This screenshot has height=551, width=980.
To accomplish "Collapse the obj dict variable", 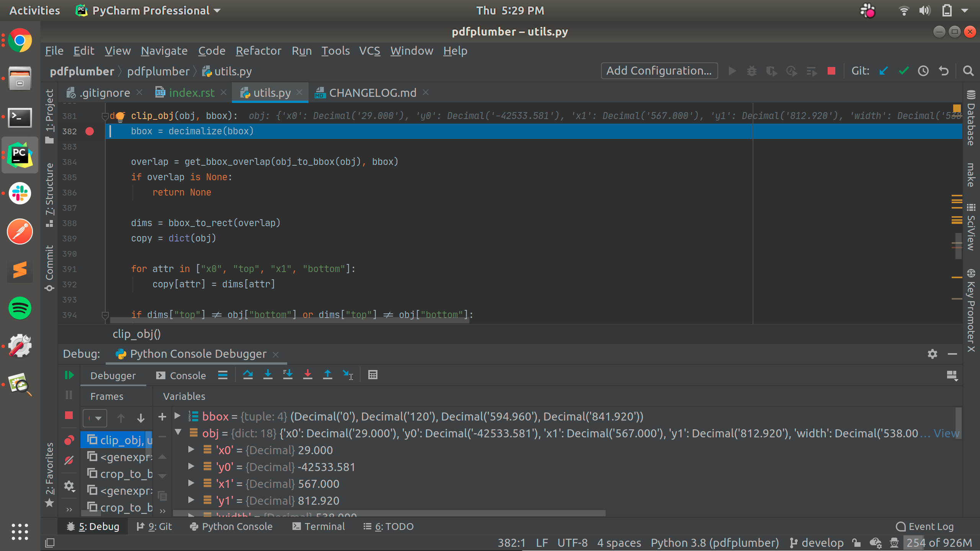I will click(178, 433).
